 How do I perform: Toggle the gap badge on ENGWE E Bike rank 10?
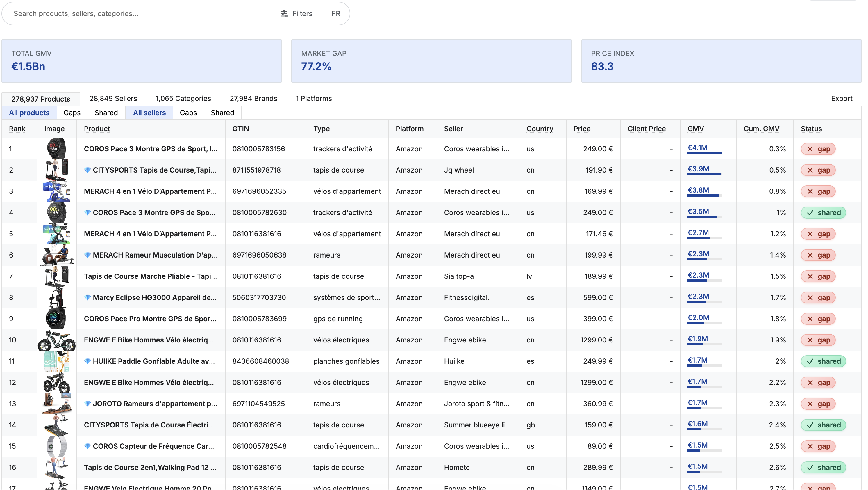(x=818, y=340)
